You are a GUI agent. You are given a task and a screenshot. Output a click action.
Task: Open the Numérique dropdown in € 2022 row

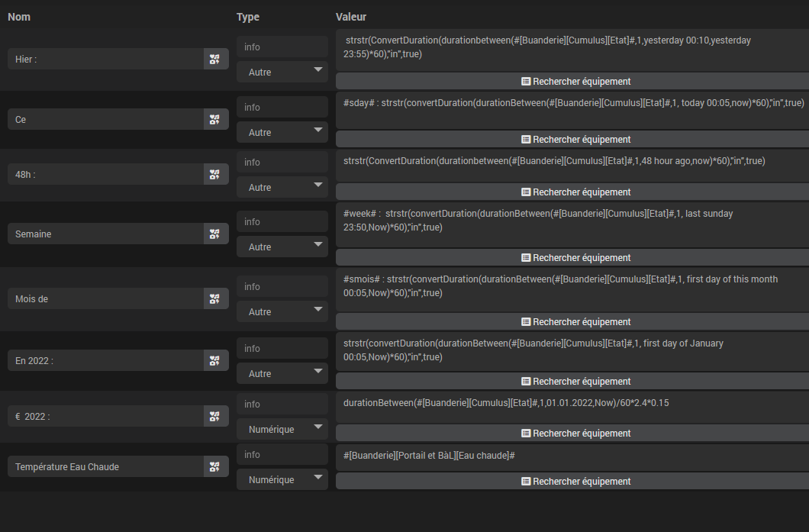click(282, 429)
